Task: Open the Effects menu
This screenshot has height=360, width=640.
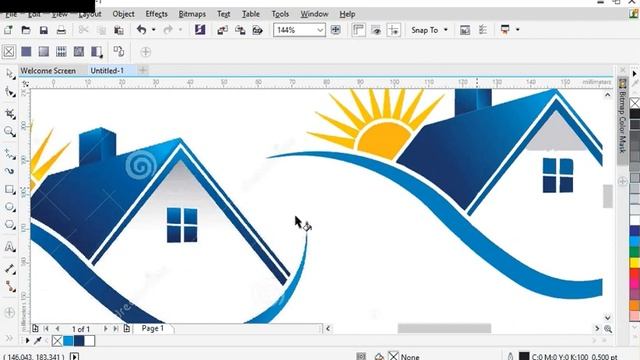Action: (156, 14)
